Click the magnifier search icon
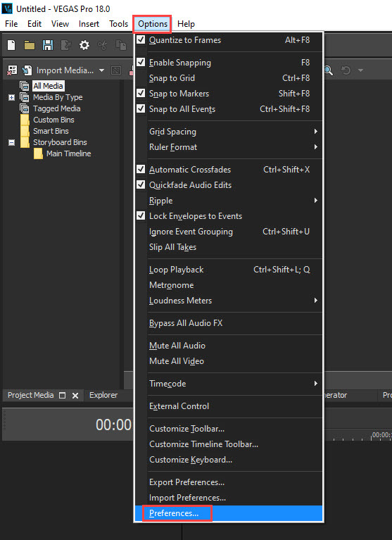 tap(329, 70)
